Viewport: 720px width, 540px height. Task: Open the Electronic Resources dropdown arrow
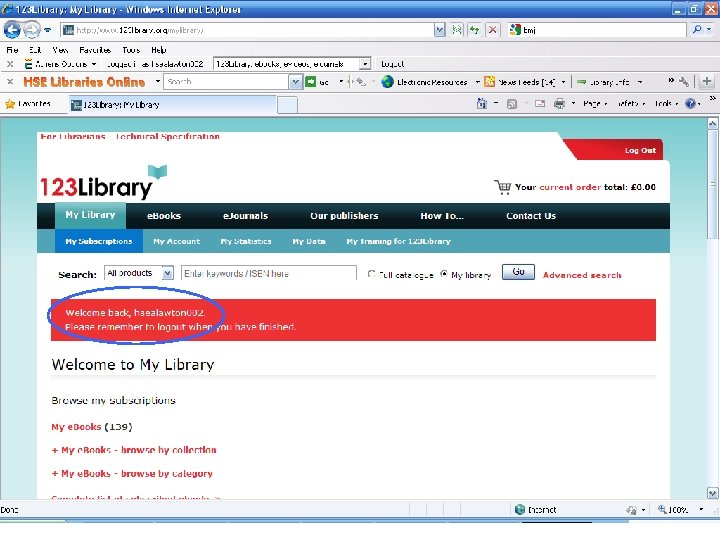click(478, 82)
